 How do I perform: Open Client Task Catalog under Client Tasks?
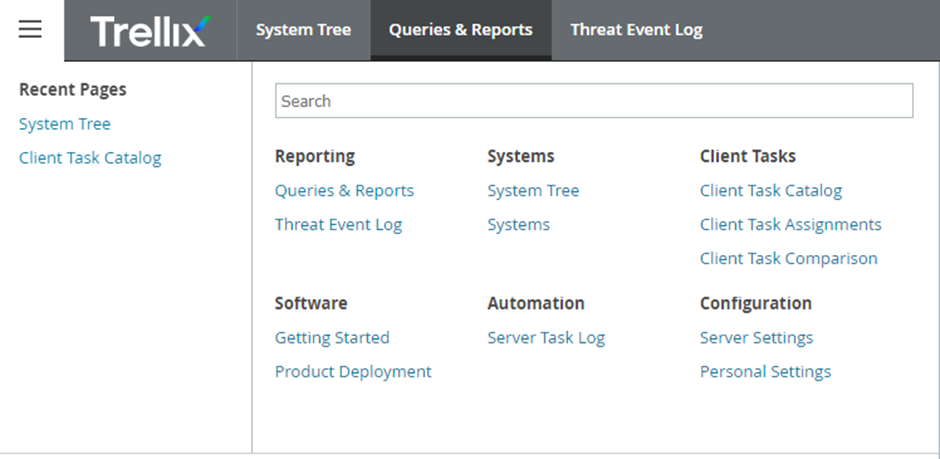point(770,191)
